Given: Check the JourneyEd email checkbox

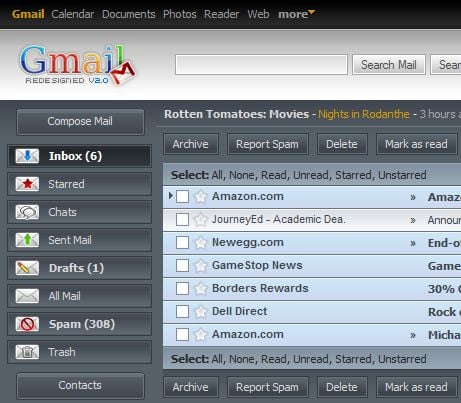Looking at the screenshot, I should click(182, 219).
